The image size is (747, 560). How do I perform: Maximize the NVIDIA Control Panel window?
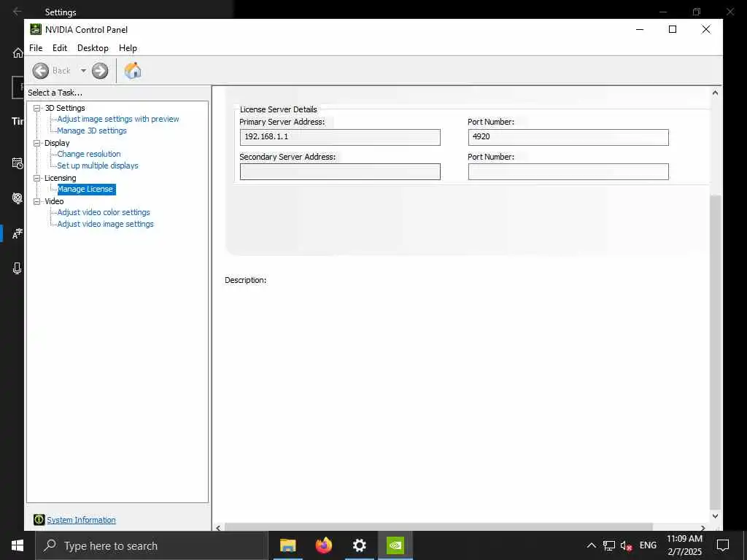[x=673, y=29]
